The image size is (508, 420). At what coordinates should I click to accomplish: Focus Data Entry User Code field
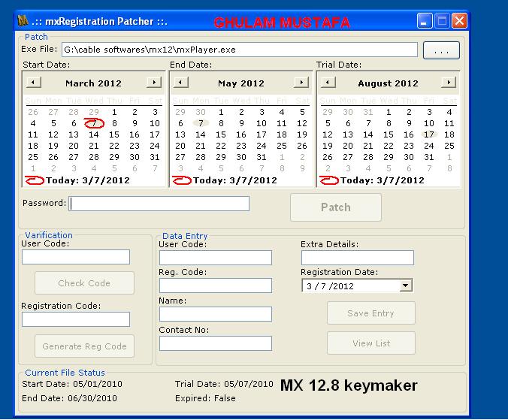click(x=216, y=258)
